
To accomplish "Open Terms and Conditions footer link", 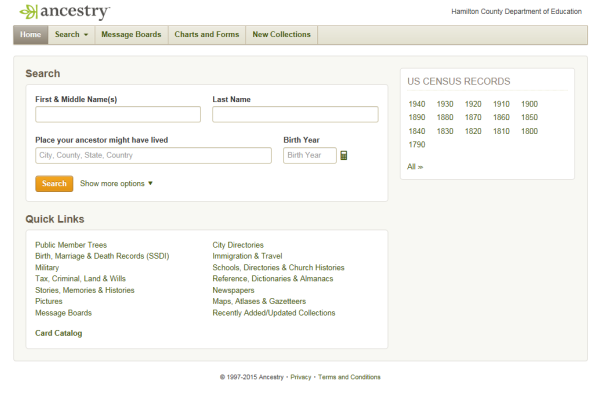I will tap(349, 377).
